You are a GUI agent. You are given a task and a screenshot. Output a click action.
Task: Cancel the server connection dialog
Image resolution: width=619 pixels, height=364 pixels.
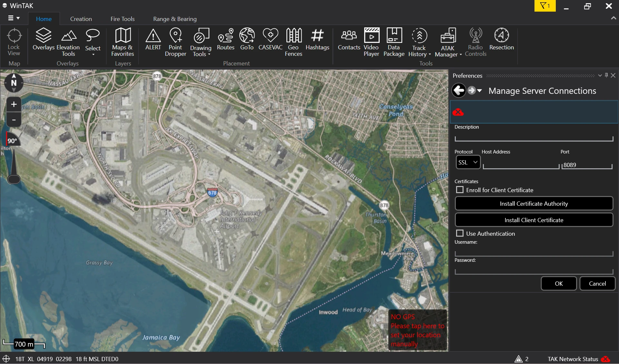pyautogui.click(x=597, y=283)
